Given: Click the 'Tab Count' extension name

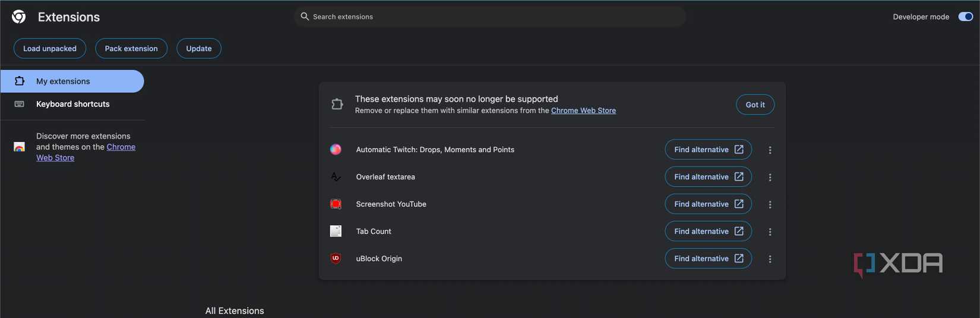Looking at the screenshot, I should pyautogui.click(x=374, y=231).
